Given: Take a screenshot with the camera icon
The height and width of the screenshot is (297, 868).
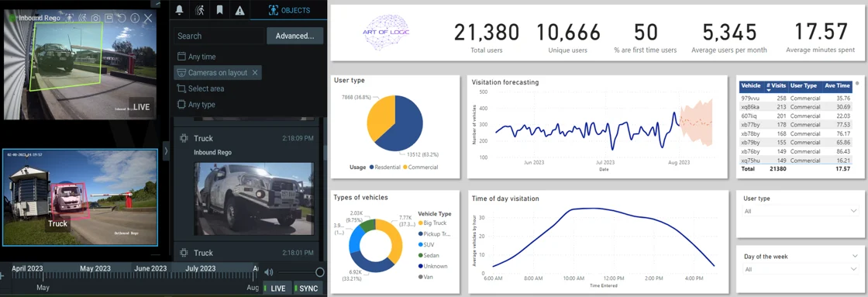Looking at the screenshot, I should point(96,19).
